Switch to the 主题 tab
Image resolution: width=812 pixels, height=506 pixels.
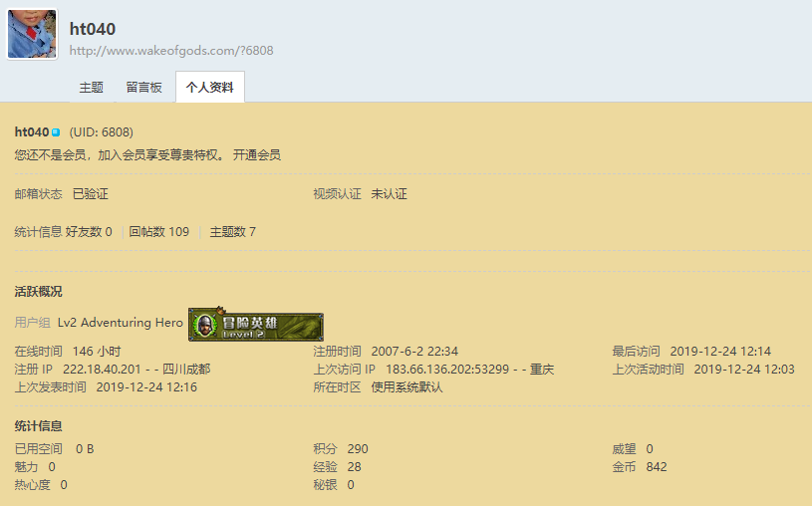tap(91, 88)
